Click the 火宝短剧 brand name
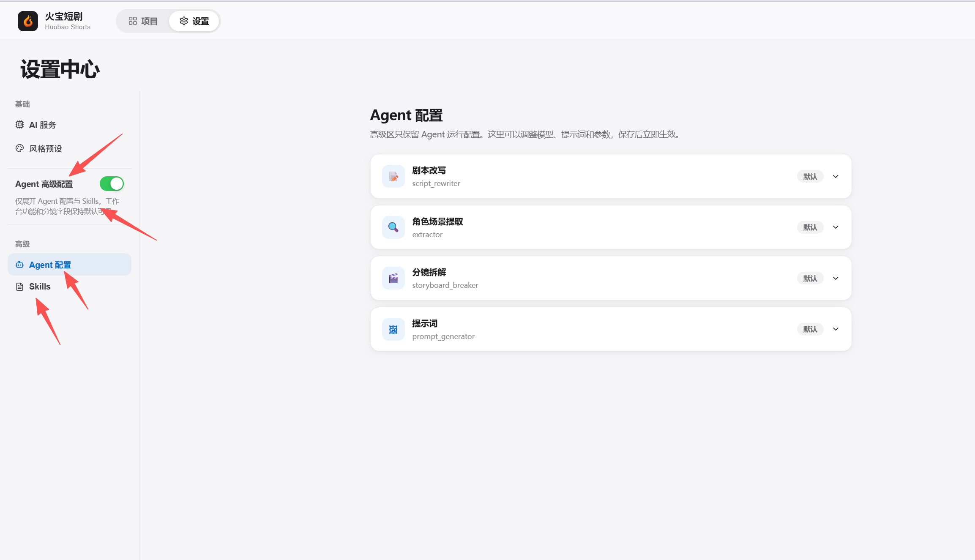This screenshot has height=560, width=975. 64,16
